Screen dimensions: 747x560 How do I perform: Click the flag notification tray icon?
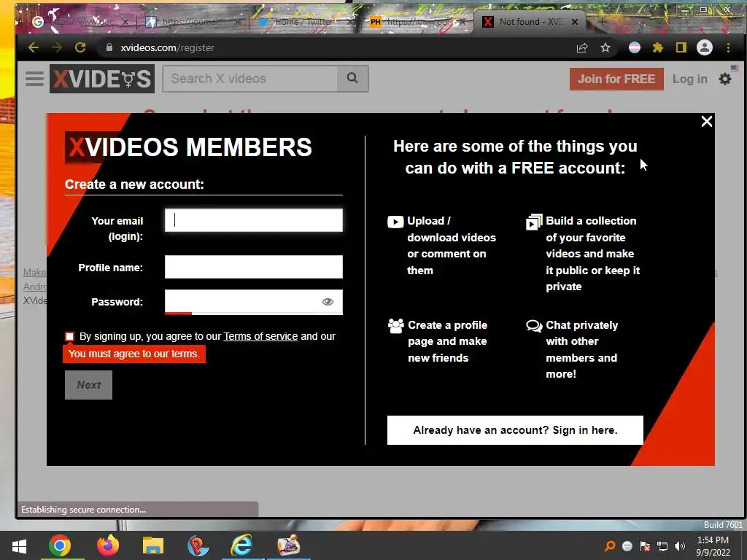click(x=645, y=546)
